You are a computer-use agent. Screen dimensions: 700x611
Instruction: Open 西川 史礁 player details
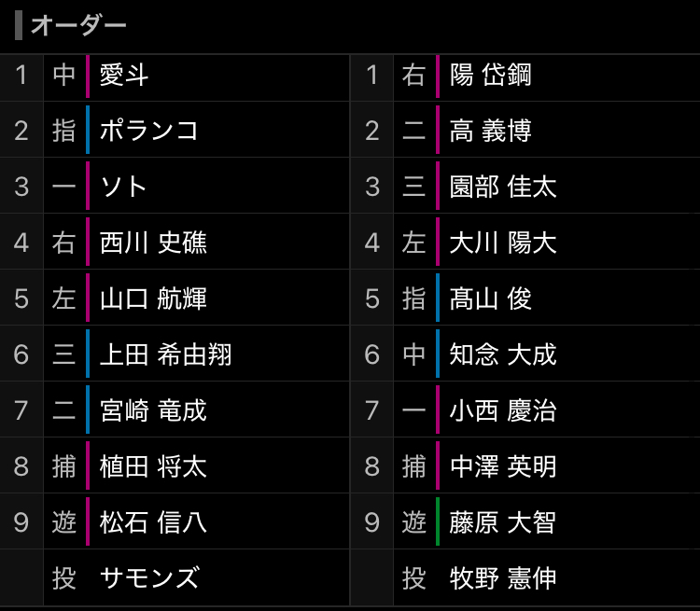[x=153, y=243]
